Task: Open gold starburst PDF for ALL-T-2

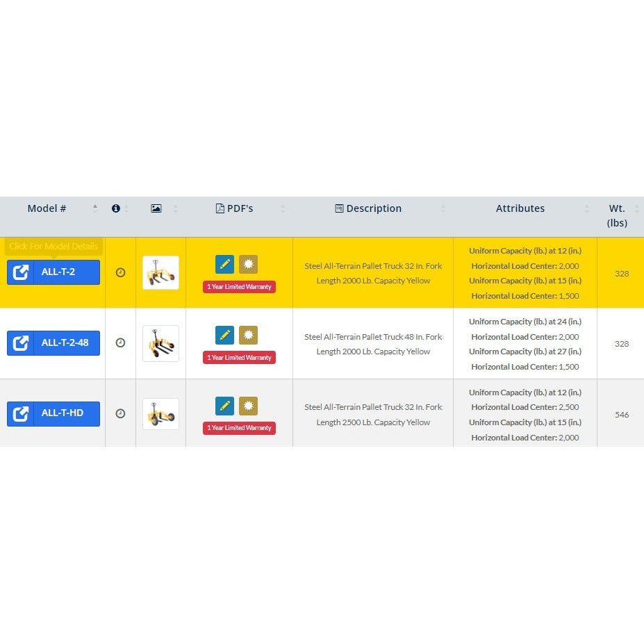Action: click(x=249, y=264)
